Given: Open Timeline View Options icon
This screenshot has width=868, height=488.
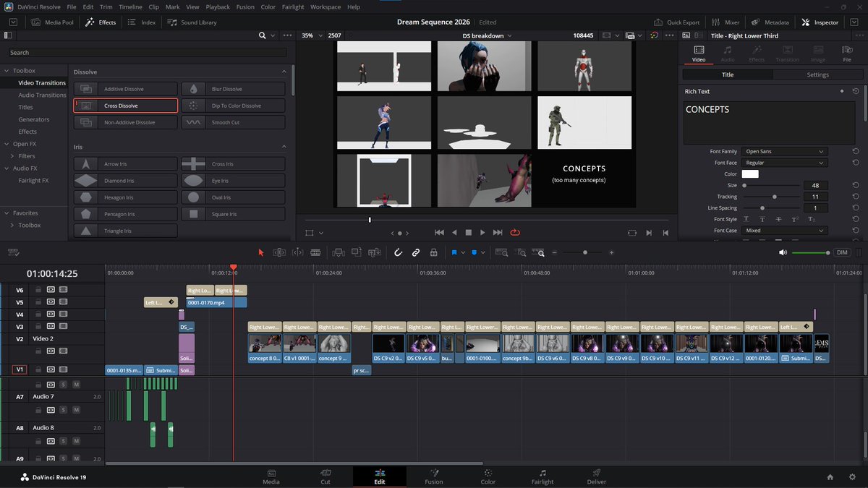Looking at the screenshot, I should pos(12,252).
